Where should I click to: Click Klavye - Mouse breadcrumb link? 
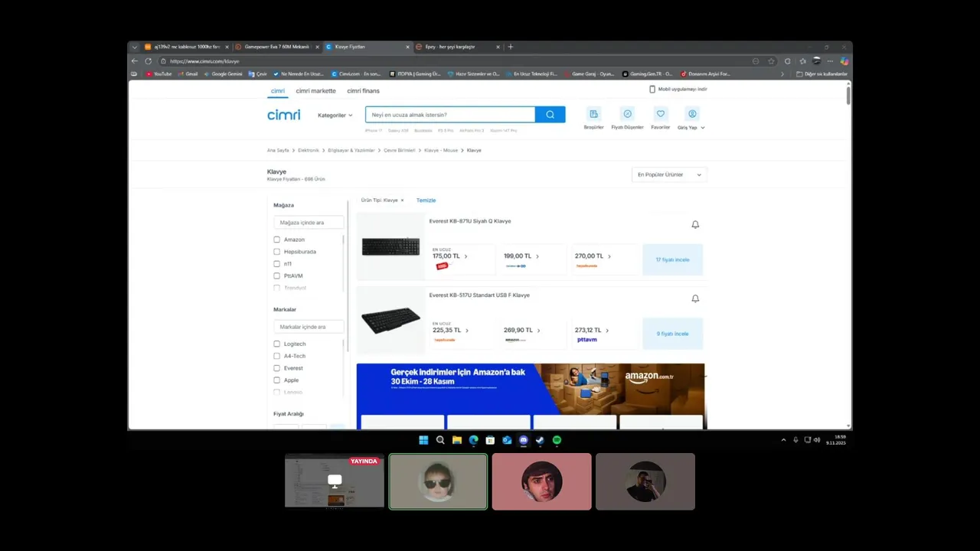point(441,150)
